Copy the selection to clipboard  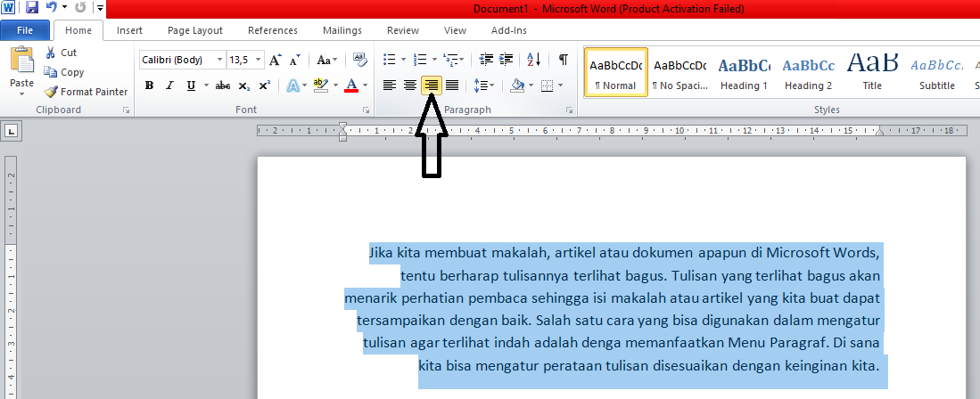[63, 72]
